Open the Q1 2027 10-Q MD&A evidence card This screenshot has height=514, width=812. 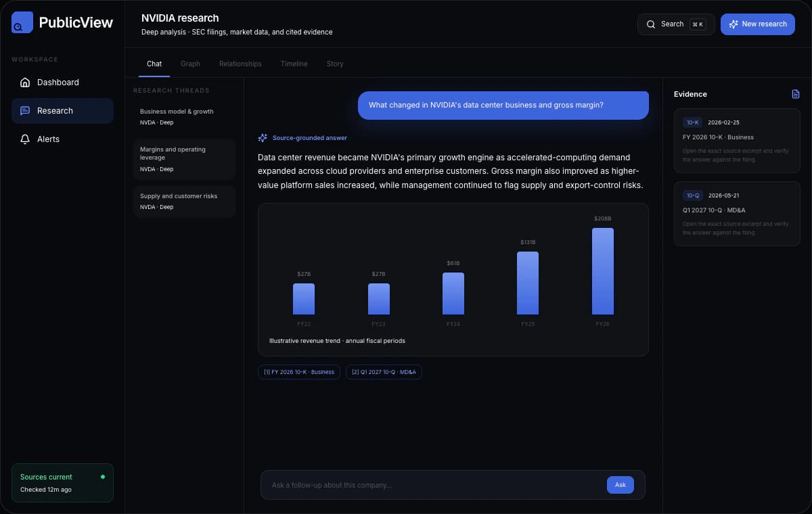(737, 214)
